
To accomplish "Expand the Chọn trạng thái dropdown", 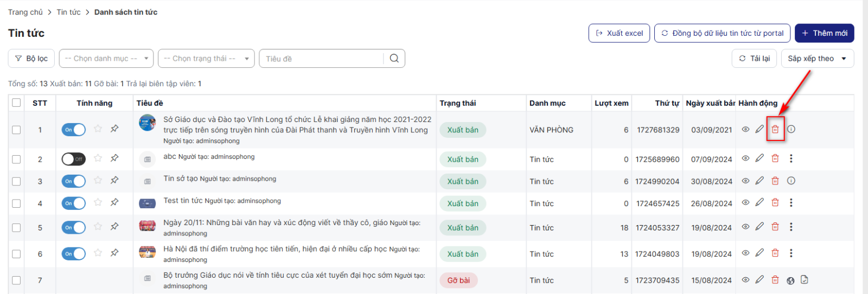I will pyautogui.click(x=206, y=59).
